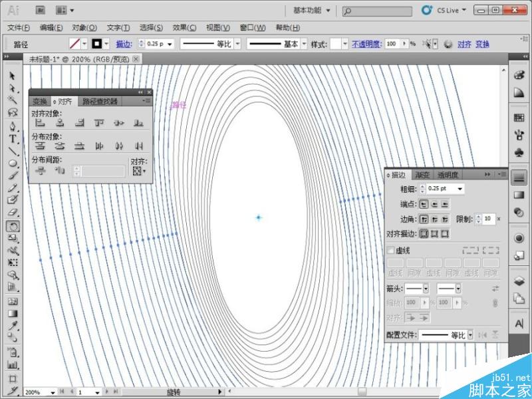
Task: Align stroke to inside option
Action: [434, 233]
